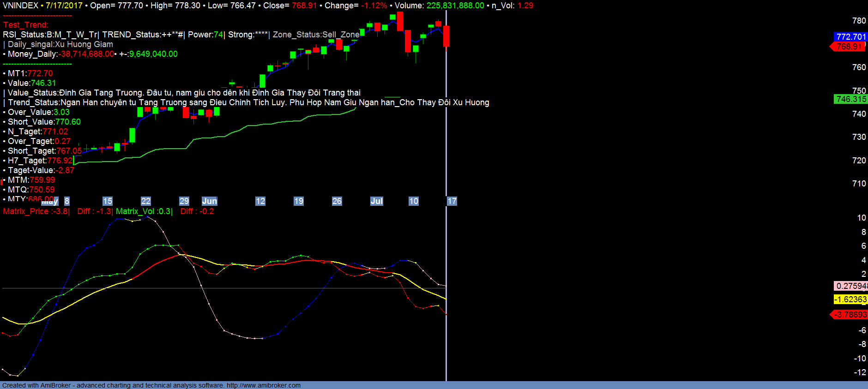Select the Jul date marker on time axis
This screenshot has height=389, width=868.
tap(376, 201)
